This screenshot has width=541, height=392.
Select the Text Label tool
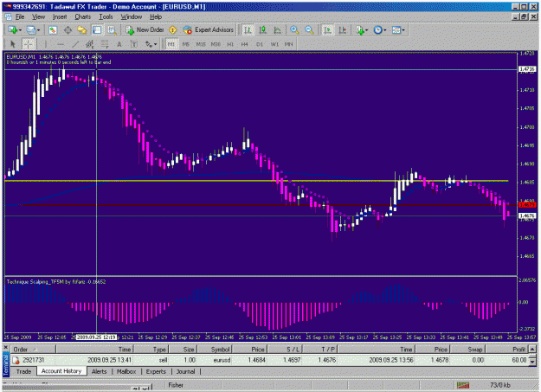click(134, 44)
